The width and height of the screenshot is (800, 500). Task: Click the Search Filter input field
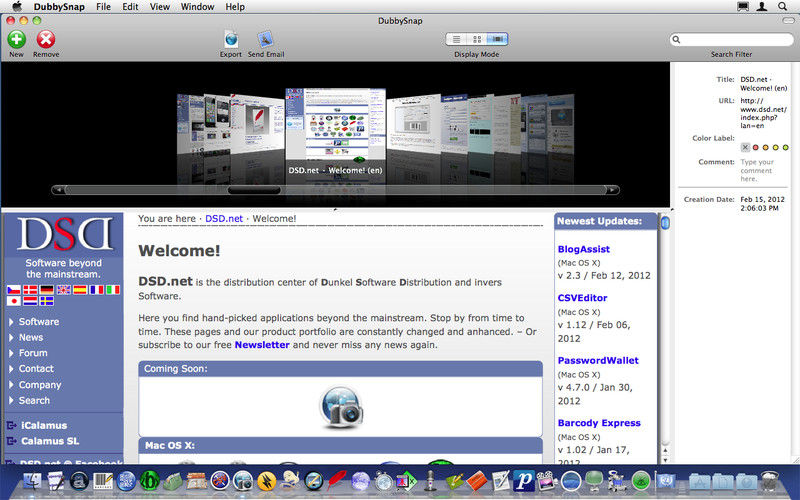pos(734,40)
